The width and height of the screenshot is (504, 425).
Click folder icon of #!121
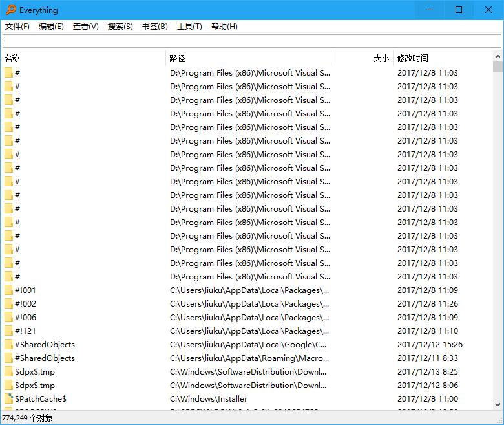[8, 331]
